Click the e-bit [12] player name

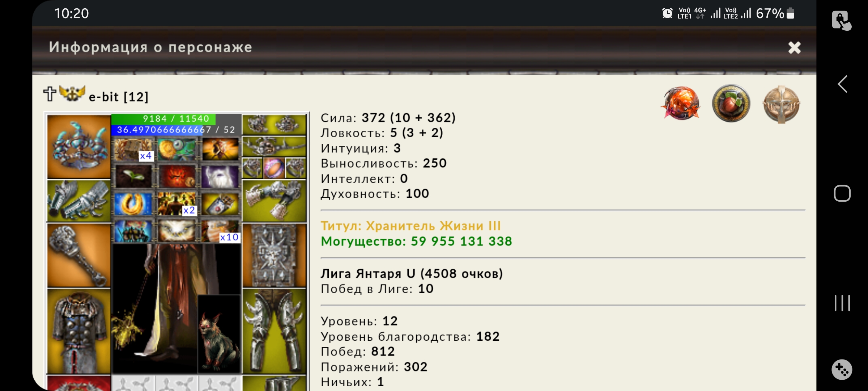pyautogui.click(x=119, y=97)
